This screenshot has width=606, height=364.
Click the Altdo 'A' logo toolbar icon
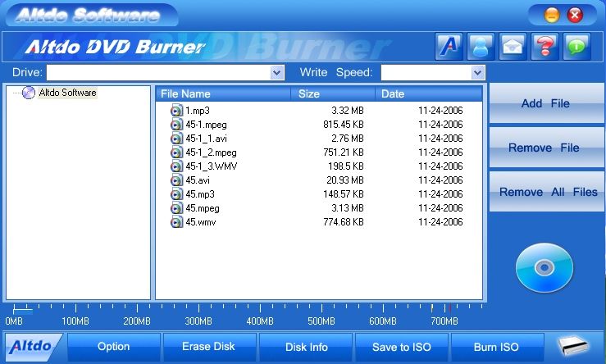click(x=449, y=46)
